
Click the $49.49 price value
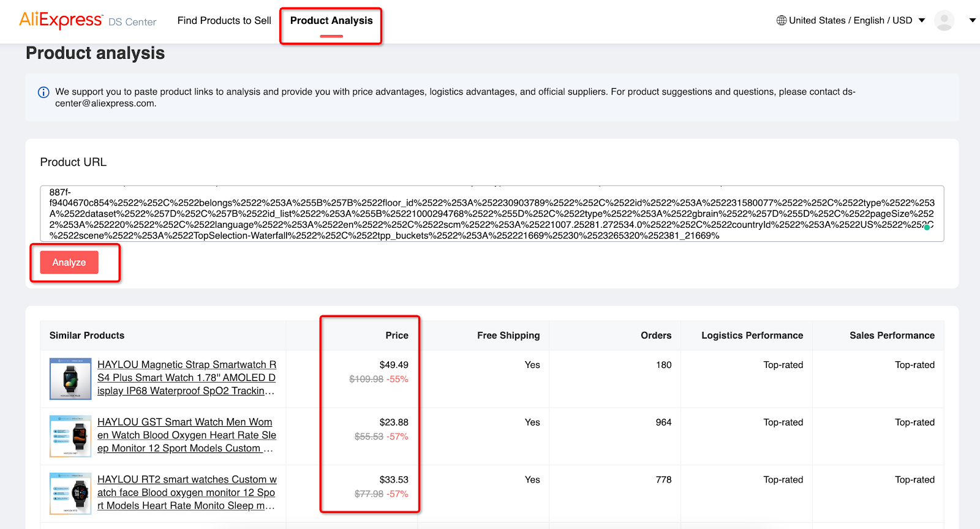click(394, 365)
